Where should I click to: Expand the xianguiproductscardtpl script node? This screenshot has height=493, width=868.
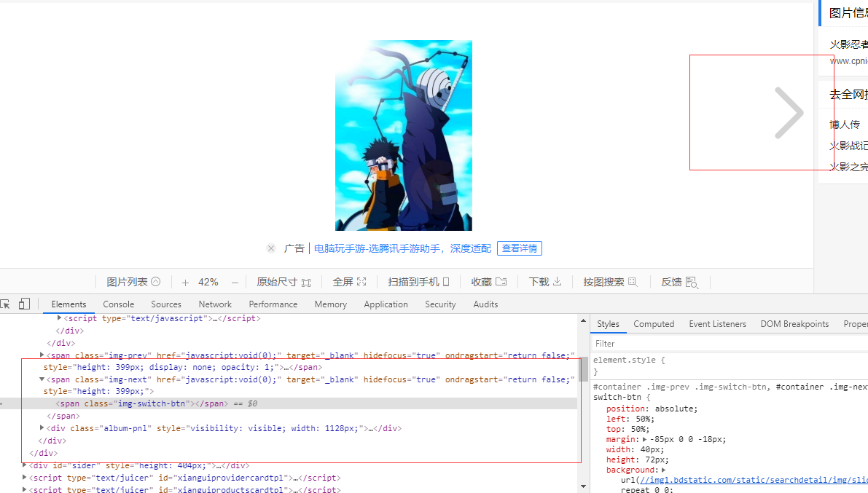24,489
